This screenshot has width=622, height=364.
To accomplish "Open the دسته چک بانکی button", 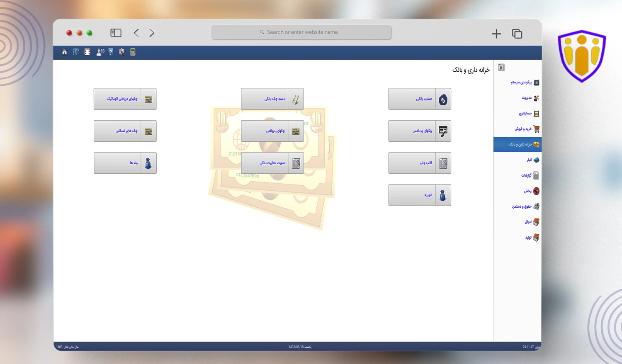I will point(272,99).
